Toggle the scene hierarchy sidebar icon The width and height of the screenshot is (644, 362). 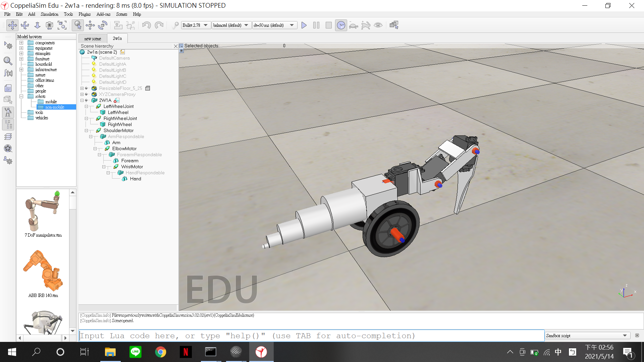click(x=8, y=124)
